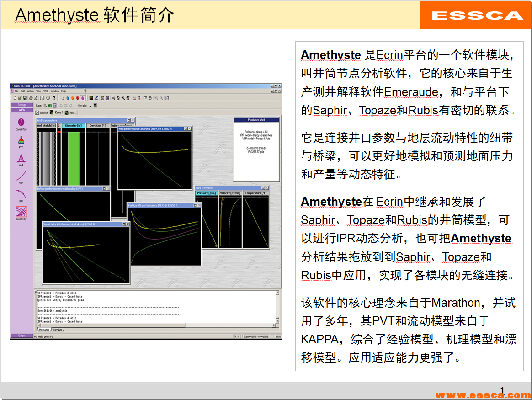
Task: Switch to the Warnings tab
Action: point(57,329)
